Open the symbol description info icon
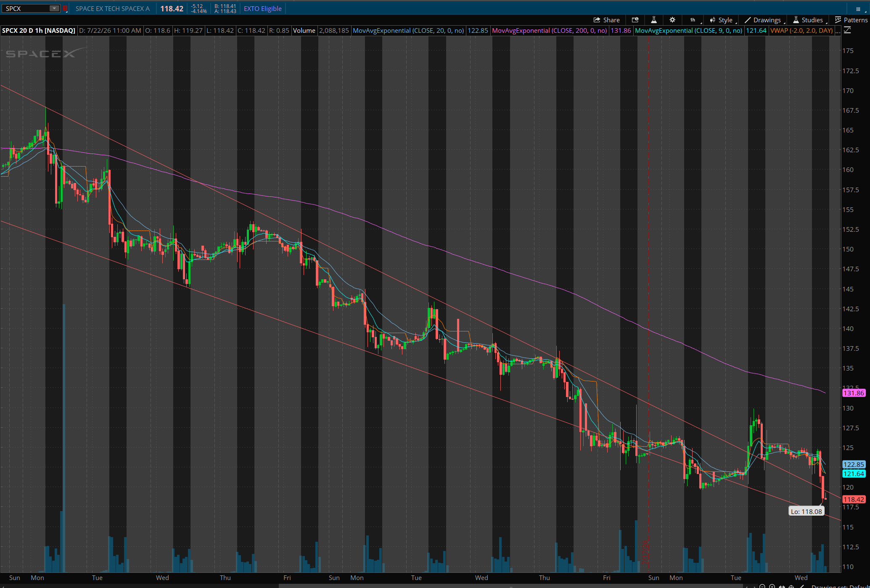The width and height of the screenshot is (870, 588). point(635,20)
